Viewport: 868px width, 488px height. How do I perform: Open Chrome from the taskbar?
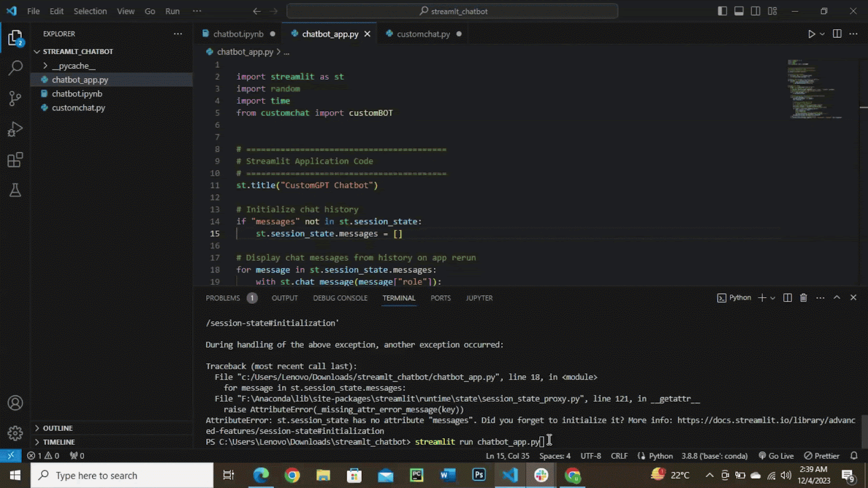(292, 475)
